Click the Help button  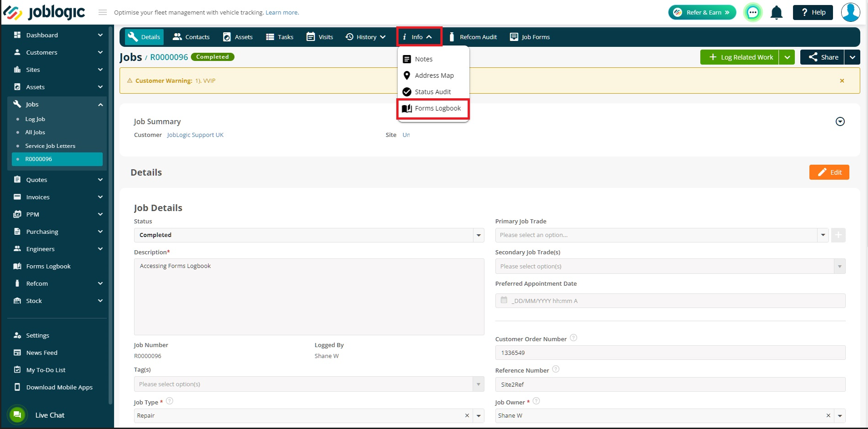click(x=813, y=12)
